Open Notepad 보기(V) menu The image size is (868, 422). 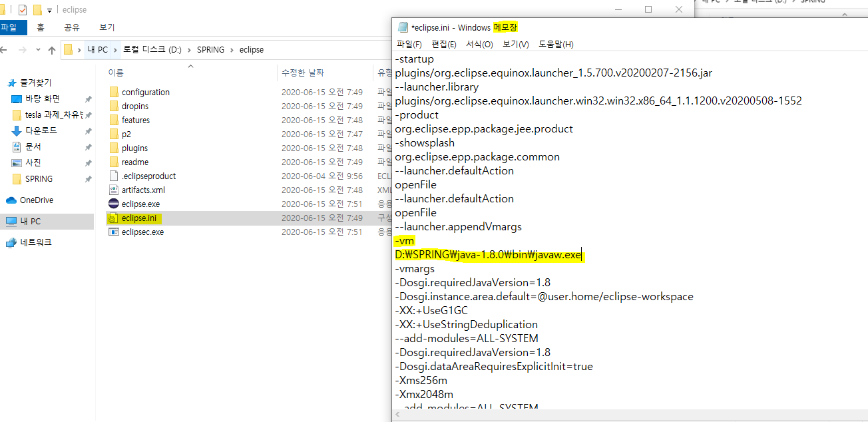515,44
